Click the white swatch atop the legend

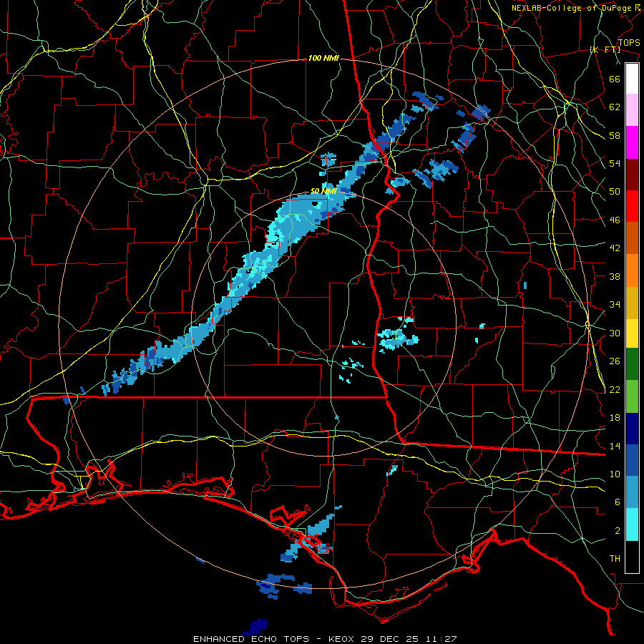[632, 79]
